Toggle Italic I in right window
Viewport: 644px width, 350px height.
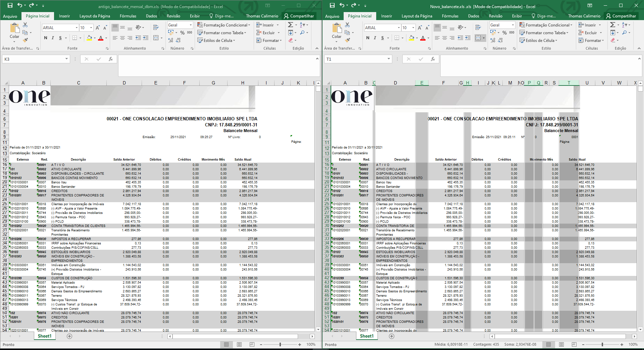375,38
